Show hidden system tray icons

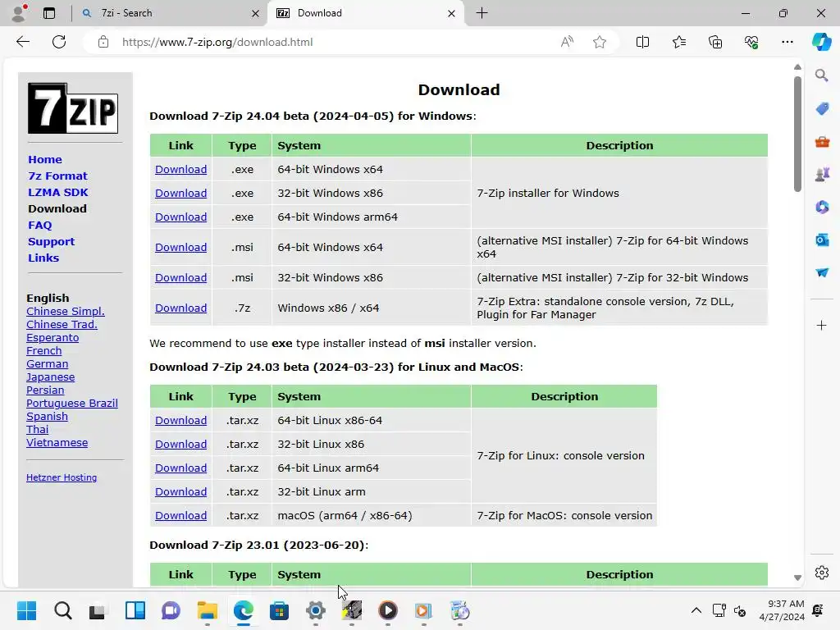coord(696,610)
